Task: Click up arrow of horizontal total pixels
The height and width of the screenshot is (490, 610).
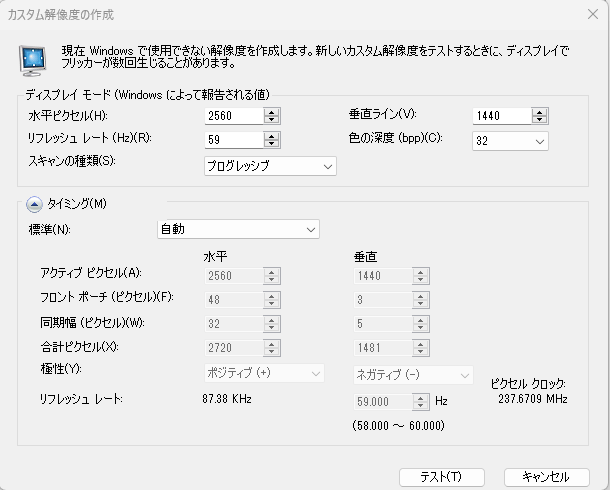Action: tap(272, 345)
